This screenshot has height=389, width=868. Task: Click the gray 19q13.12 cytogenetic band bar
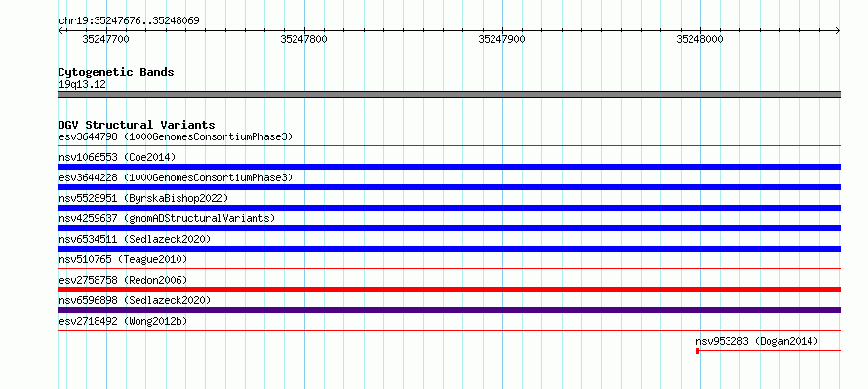[449, 95]
